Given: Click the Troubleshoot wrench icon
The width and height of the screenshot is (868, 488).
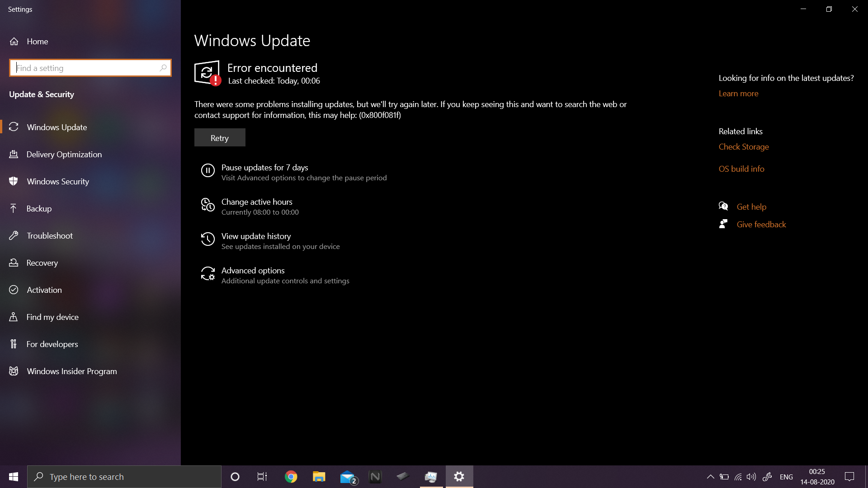Looking at the screenshot, I should [14, 235].
